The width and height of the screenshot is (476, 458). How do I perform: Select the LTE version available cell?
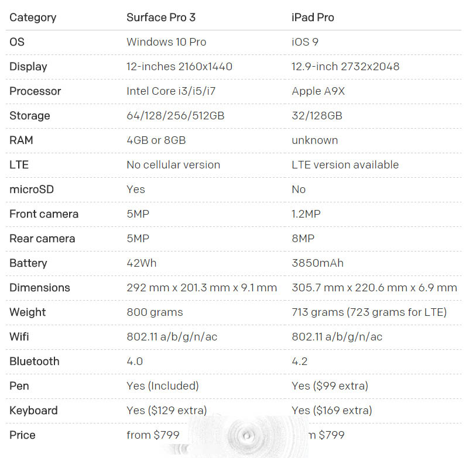[345, 165]
